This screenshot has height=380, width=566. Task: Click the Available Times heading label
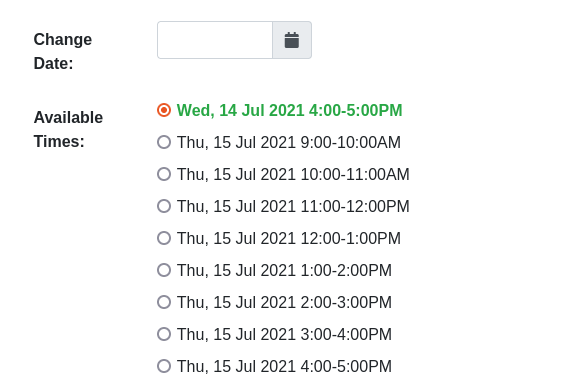click(x=68, y=129)
